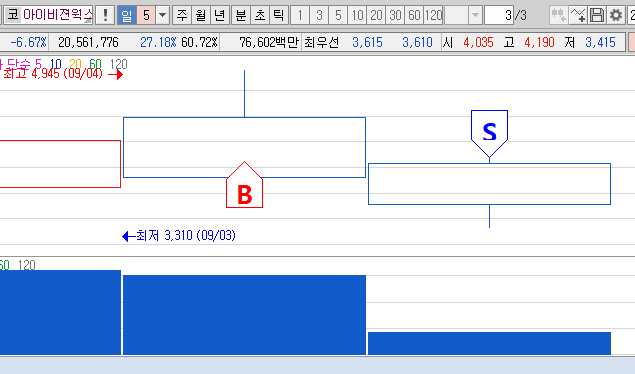Click the period value 5 field
This screenshot has width=635, height=374.
pyautogui.click(x=146, y=15)
